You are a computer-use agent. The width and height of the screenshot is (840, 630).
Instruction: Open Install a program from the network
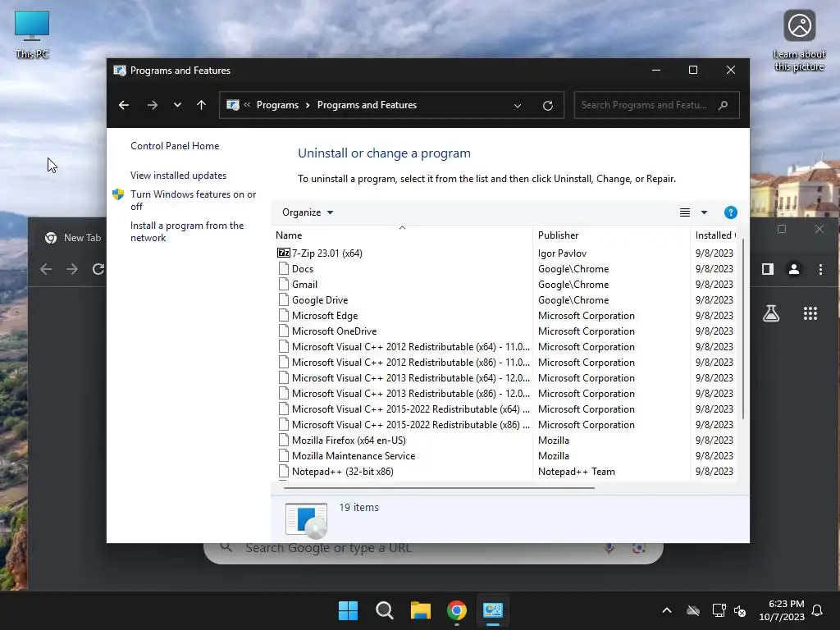(187, 231)
